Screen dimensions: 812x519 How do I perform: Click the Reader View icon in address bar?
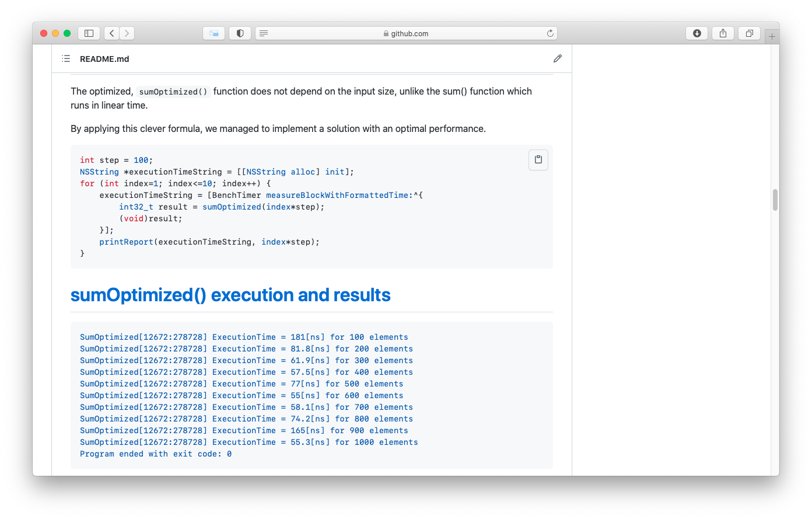264,33
